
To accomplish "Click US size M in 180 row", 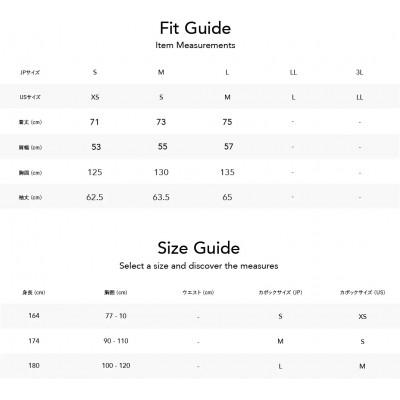I will pos(362,366).
